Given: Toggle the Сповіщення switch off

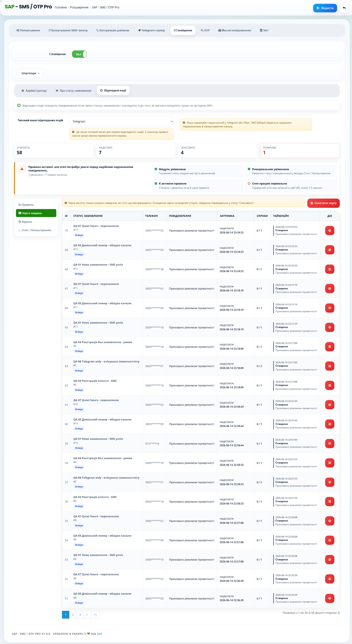Looking at the screenshot, I should pyautogui.click(x=79, y=54).
